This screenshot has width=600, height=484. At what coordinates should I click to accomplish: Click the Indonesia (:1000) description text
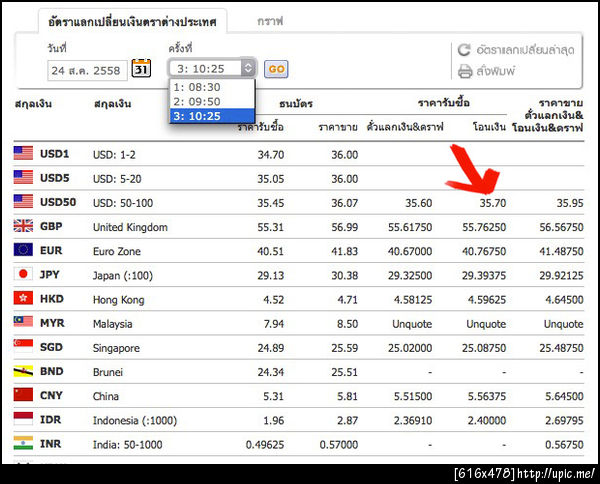click(135, 420)
